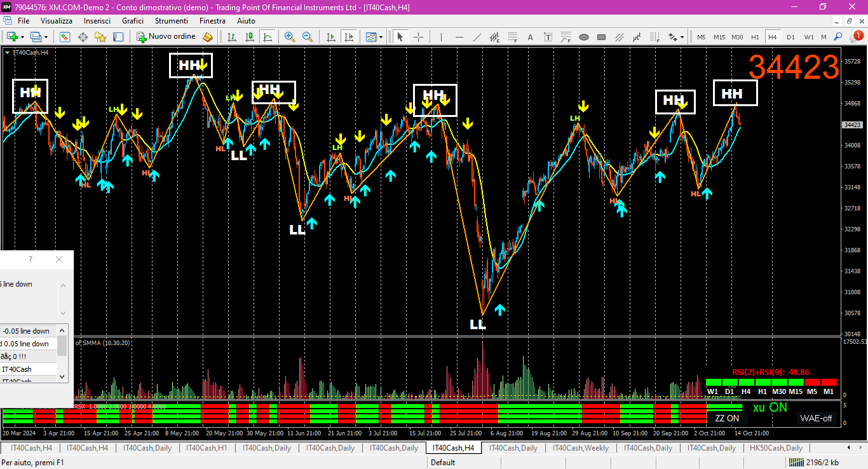Select the arrow cursor tool
The image size is (868, 469).
(x=400, y=37)
